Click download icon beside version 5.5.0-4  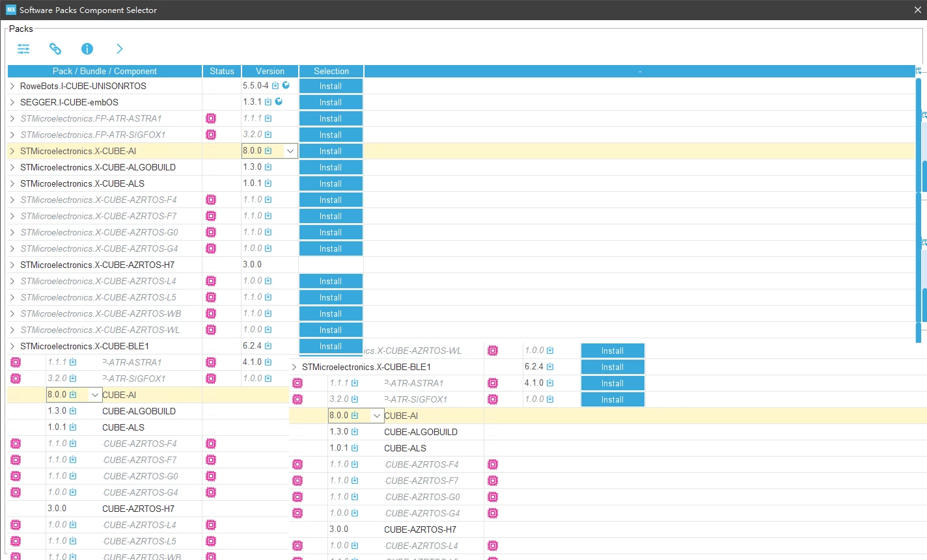[x=275, y=86]
